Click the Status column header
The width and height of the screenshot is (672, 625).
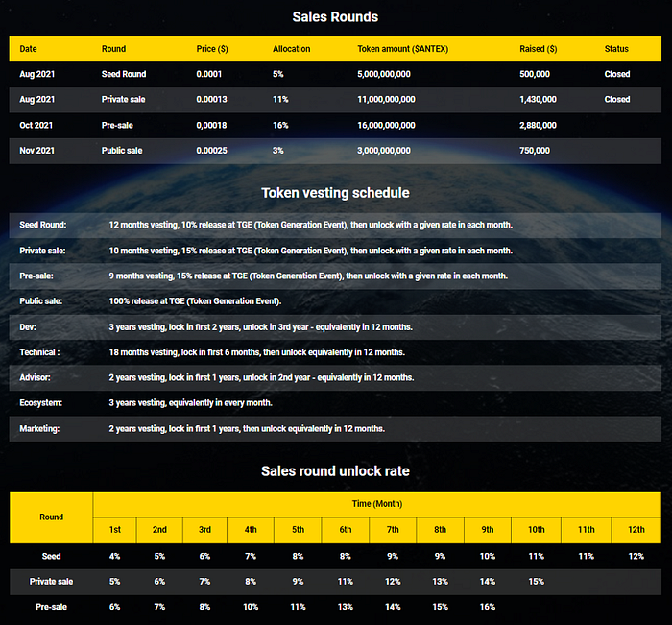[x=616, y=49]
